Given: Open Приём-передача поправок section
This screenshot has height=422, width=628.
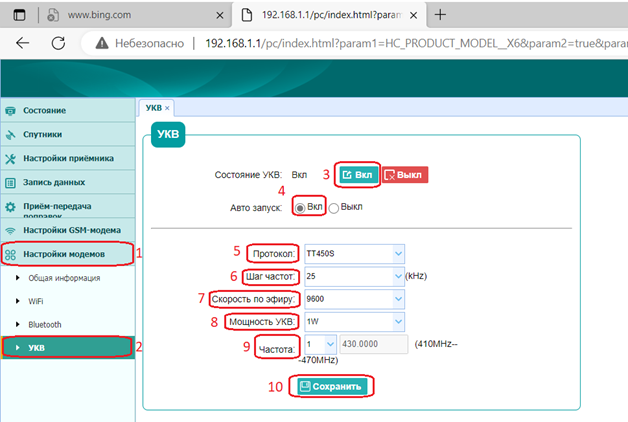Looking at the screenshot, I should 68,206.
